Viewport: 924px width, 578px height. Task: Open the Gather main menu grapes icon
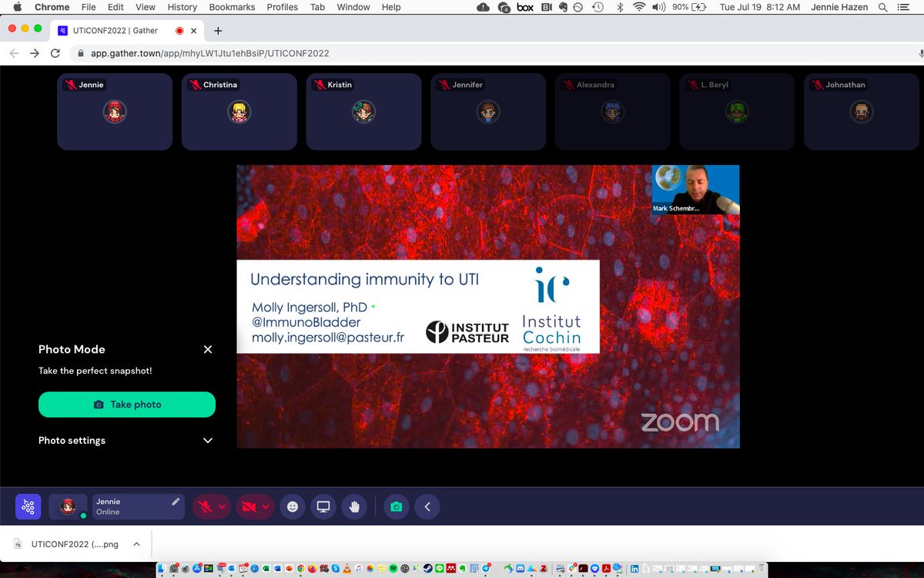tap(28, 506)
